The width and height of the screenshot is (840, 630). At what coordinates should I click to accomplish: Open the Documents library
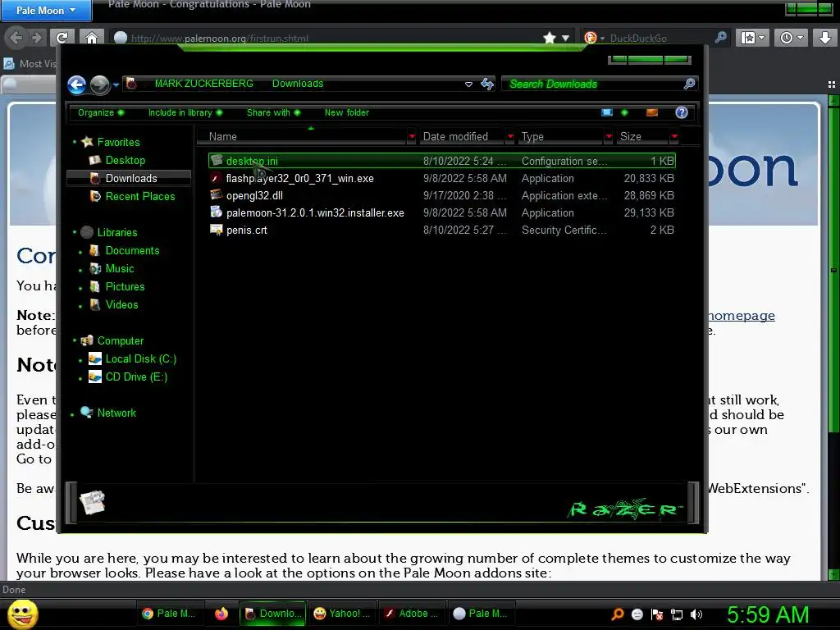coord(132,250)
